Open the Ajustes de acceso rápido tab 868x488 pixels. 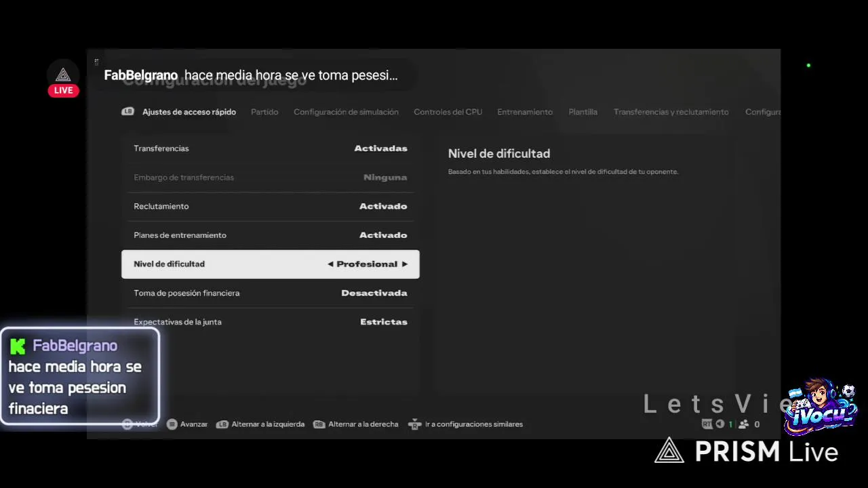[x=189, y=112]
